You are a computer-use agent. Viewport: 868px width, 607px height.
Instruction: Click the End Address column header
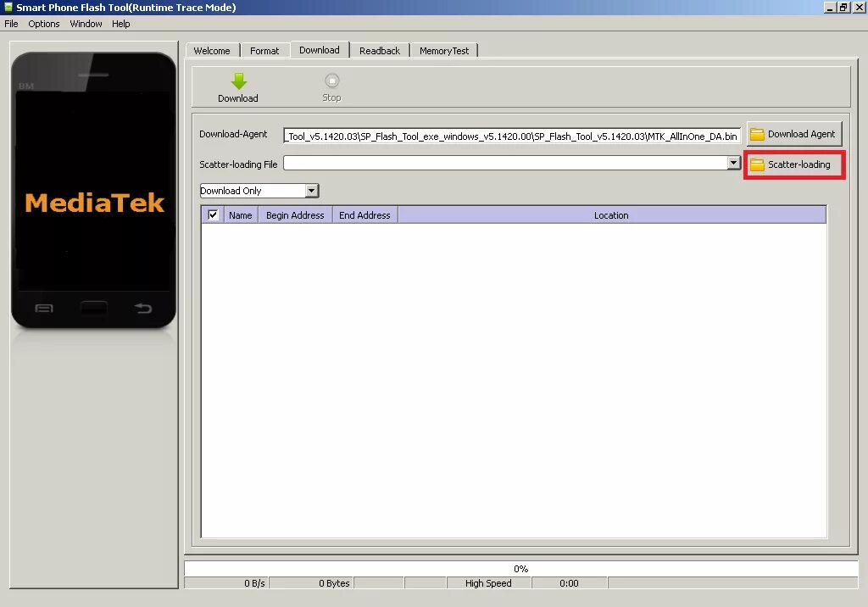click(364, 214)
